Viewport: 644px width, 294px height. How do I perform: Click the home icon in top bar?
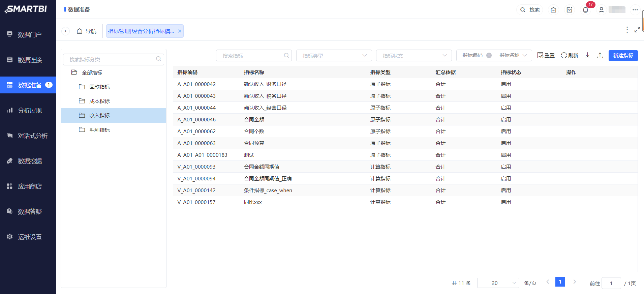(x=553, y=10)
